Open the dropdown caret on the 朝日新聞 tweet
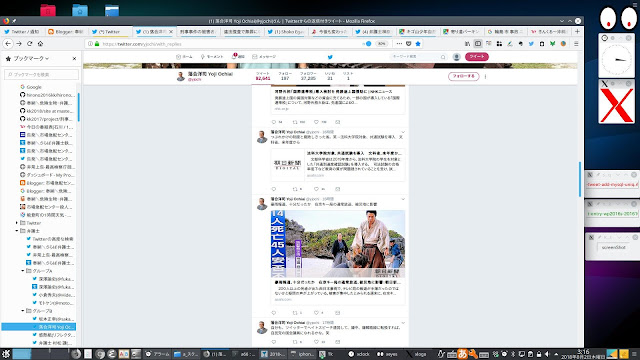640x360 pixels. tap(403, 132)
